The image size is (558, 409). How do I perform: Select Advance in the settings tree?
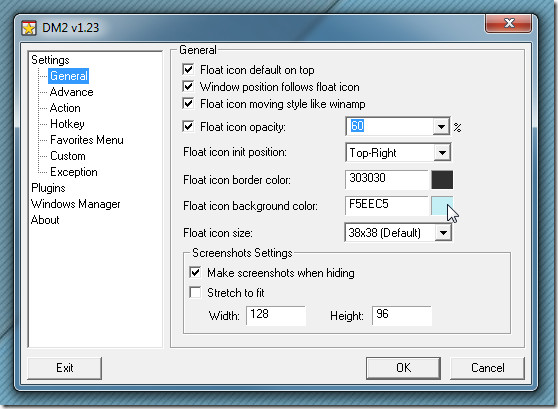click(72, 92)
